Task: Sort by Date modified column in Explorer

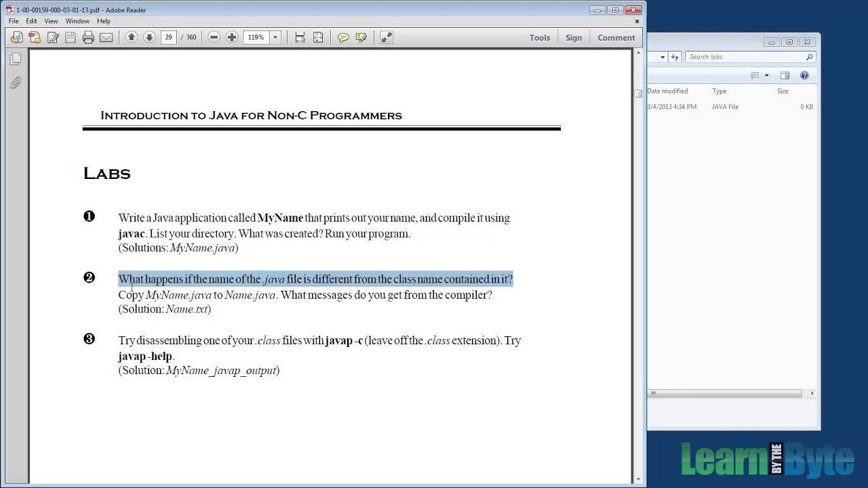Action: [667, 91]
